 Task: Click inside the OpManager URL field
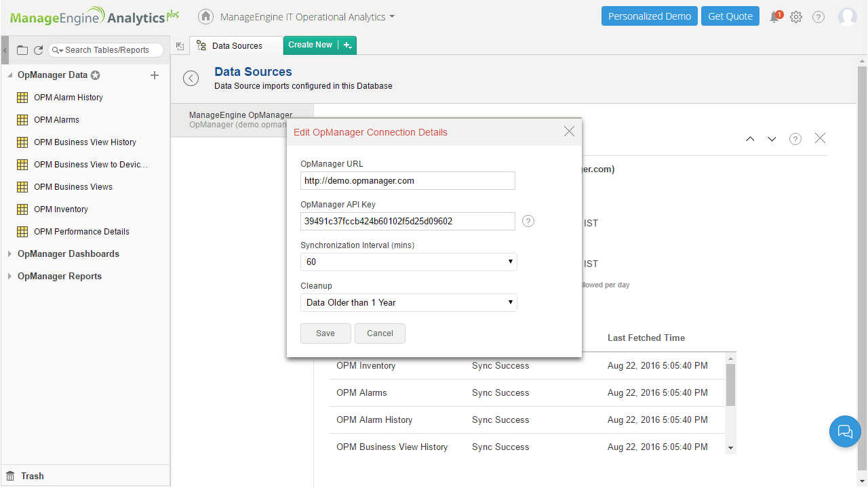click(407, 180)
